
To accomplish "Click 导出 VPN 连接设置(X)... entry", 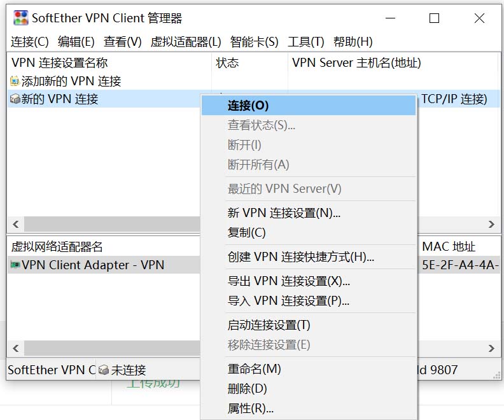I will pos(288,281).
